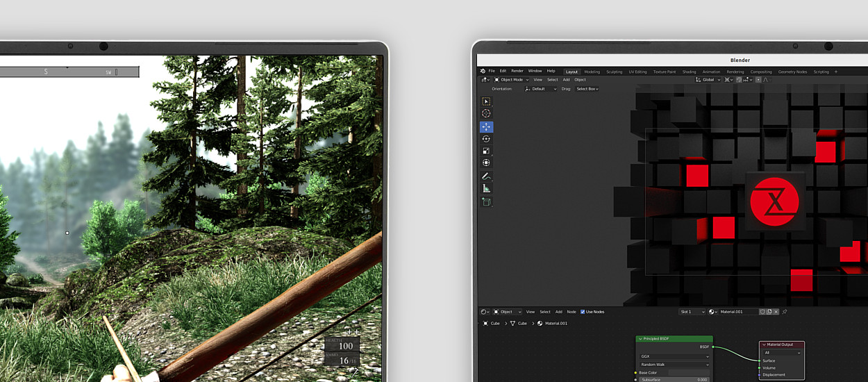The width and height of the screenshot is (868, 382).
Task: Switch to the Rendering workspace tab
Action: [x=735, y=72]
